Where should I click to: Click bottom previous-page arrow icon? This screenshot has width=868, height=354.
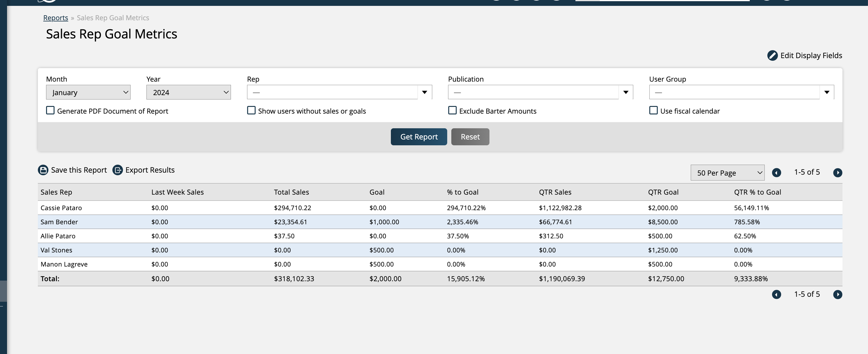[x=776, y=294]
